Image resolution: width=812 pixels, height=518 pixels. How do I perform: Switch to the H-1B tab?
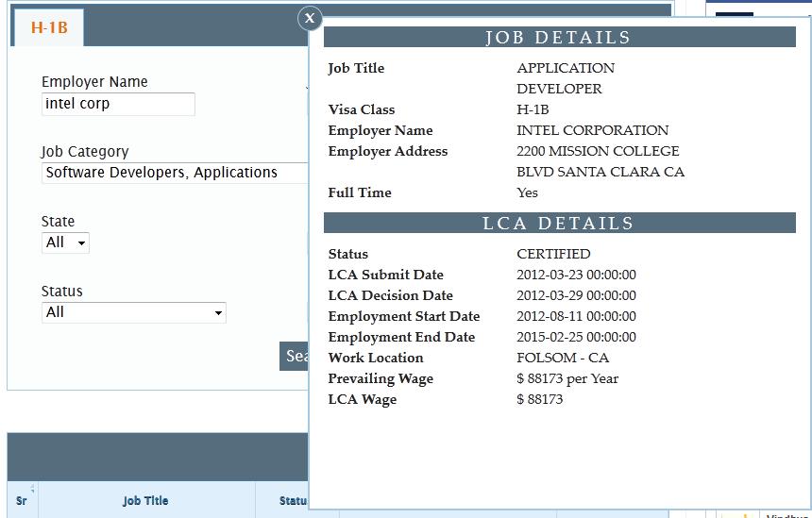pyautogui.click(x=49, y=27)
